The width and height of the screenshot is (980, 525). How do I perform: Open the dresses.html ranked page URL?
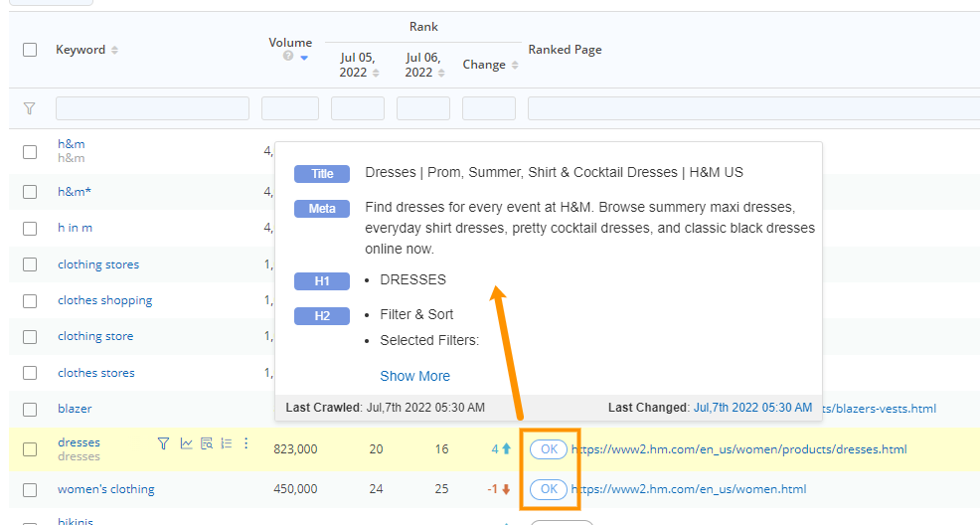pos(738,449)
